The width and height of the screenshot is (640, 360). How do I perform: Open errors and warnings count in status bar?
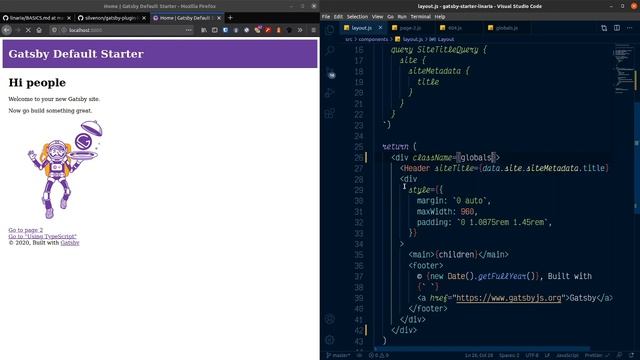click(x=379, y=356)
